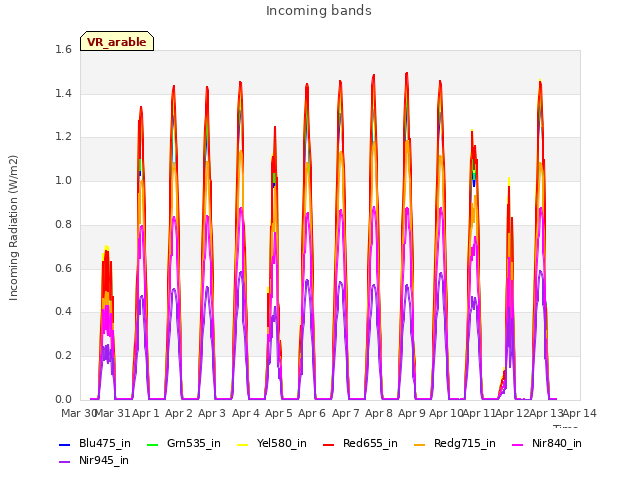Click the orange Redg715_in legend swatch

click(x=420, y=444)
